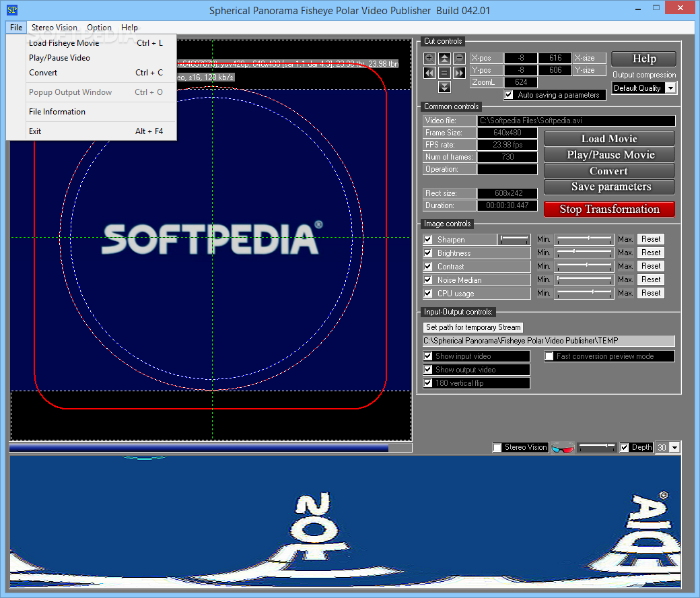700x598 pixels.
Task: Adjust the Noise Median slider
Action: pos(584,279)
